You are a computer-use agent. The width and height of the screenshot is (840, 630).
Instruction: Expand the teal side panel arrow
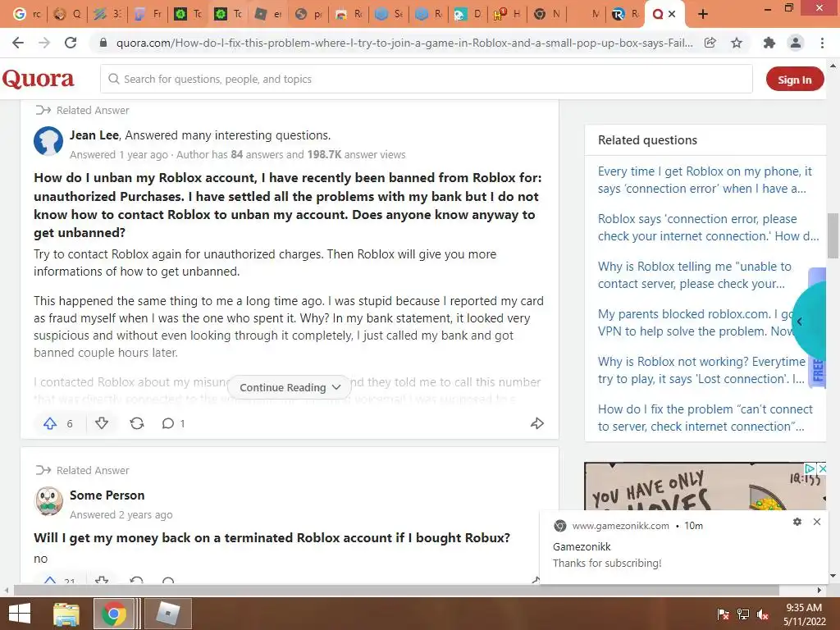tap(800, 322)
